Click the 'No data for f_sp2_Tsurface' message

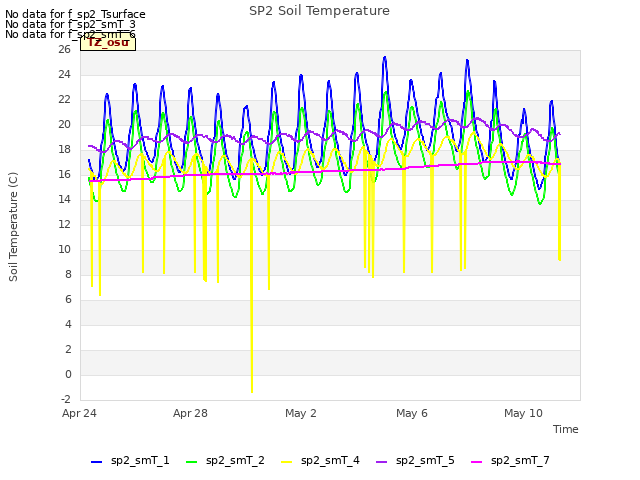click(x=75, y=14)
